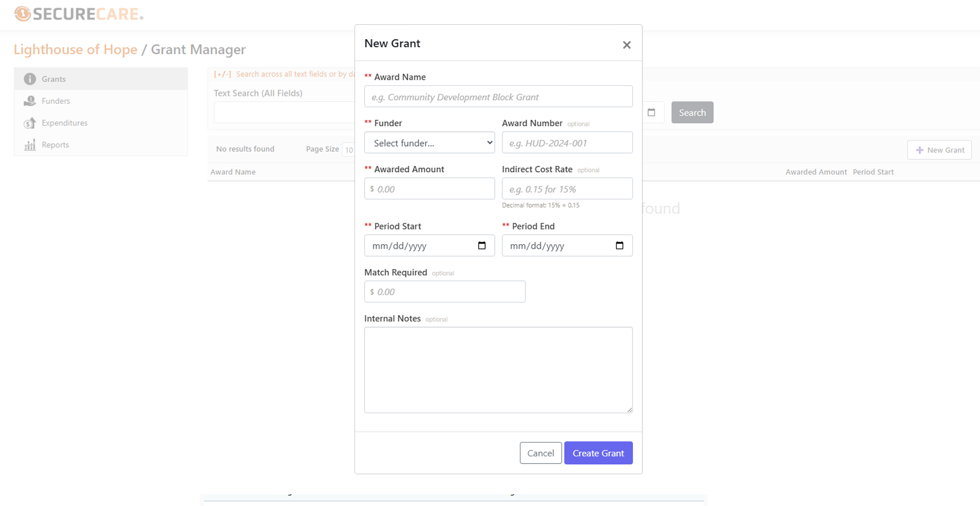Focus the Awarded Amount field

point(430,188)
